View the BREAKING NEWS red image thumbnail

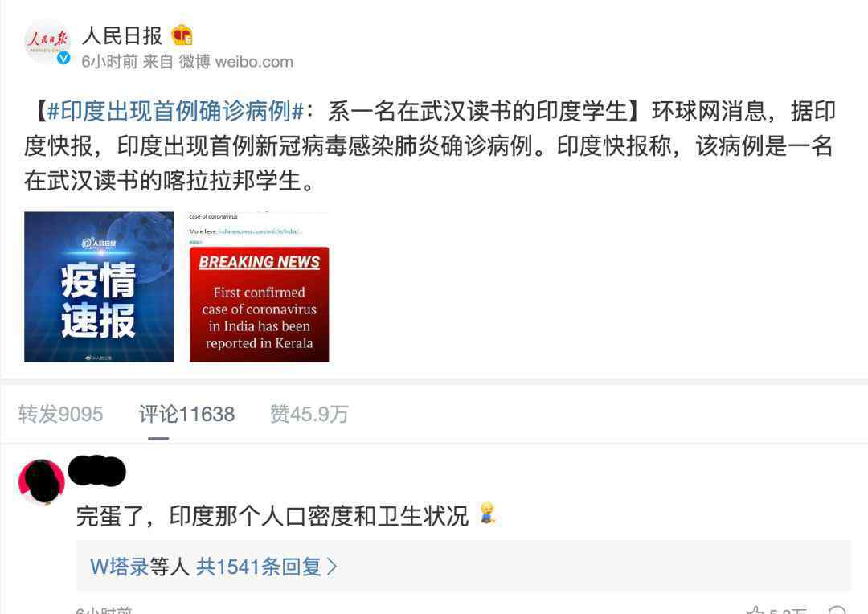click(259, 287)
